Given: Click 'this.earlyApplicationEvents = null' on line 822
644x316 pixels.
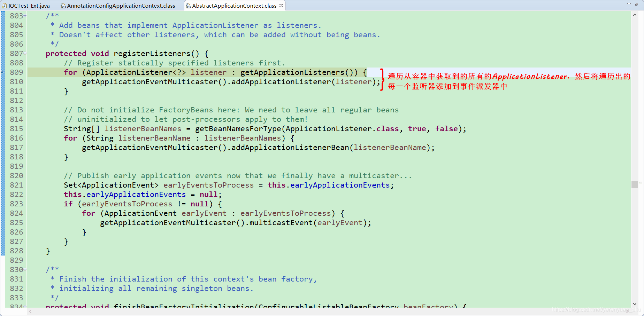Looking at the screenshot, I should (143, 195).
